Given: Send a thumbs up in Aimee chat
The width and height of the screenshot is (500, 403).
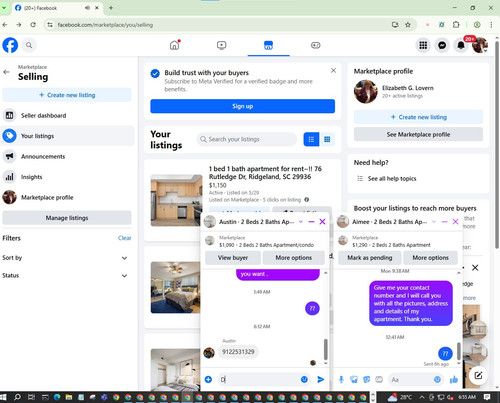Looking at the screenshot, I should [x=454, y=379].
